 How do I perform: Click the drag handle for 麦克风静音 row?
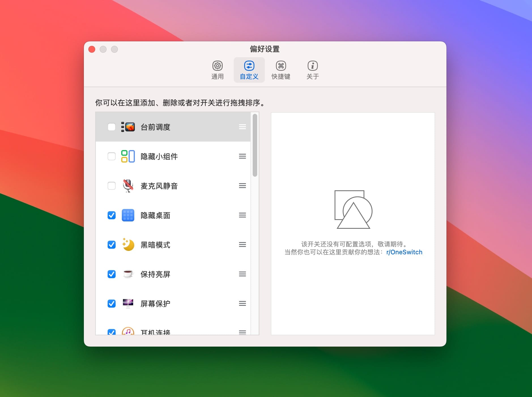pos(242,186)
